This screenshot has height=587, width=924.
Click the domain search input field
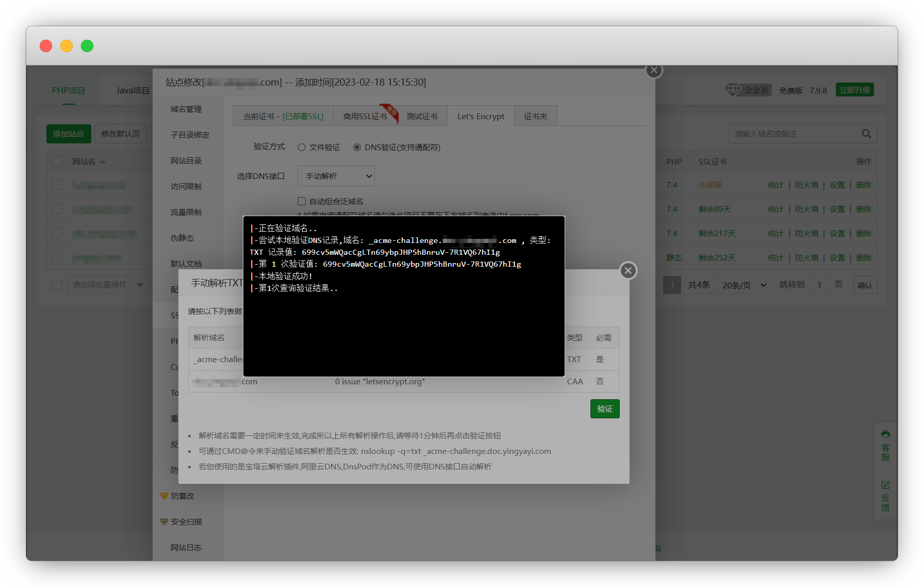point(794,134)
